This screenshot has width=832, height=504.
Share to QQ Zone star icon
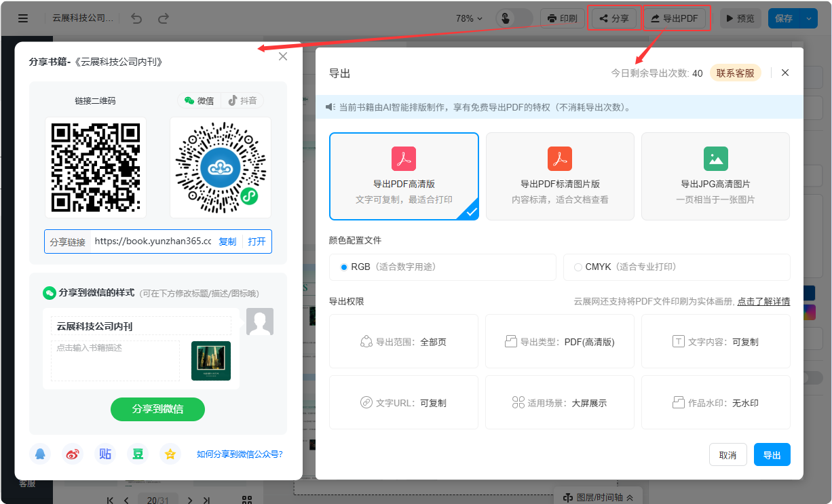tap(170, 454)
